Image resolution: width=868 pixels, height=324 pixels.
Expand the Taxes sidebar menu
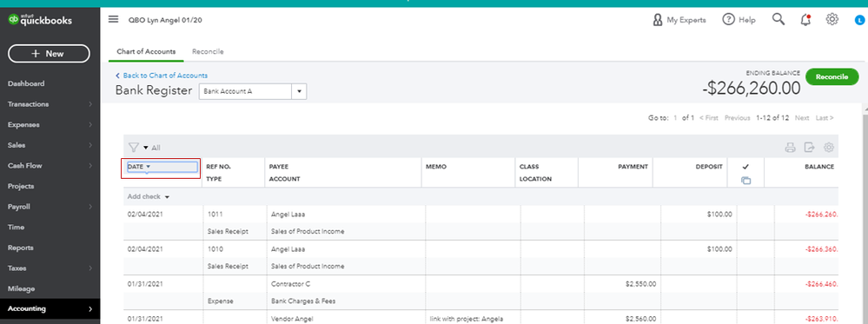[50, 268]
